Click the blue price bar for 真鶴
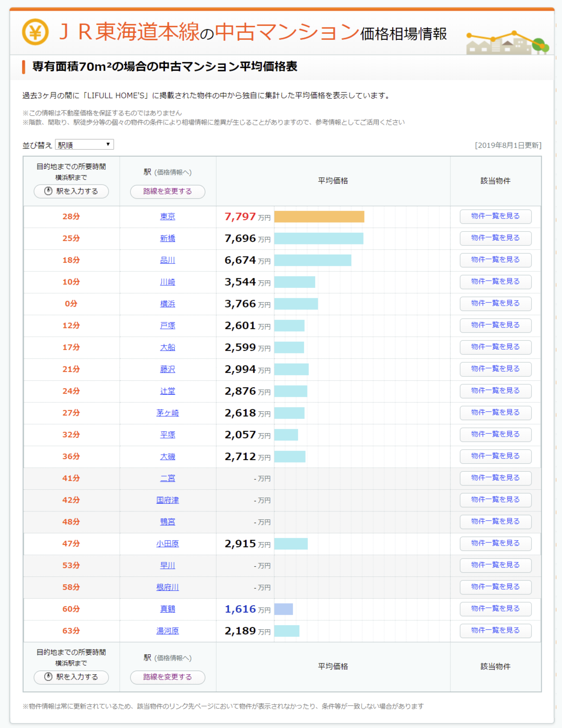 point(284,609)
